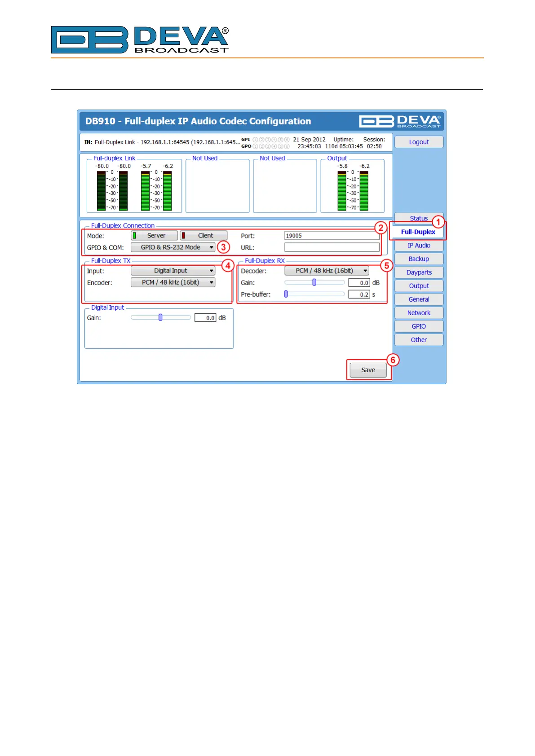Click the Save button
The height and width of the screenshot is (756, 535).
(x=368, y=370)
